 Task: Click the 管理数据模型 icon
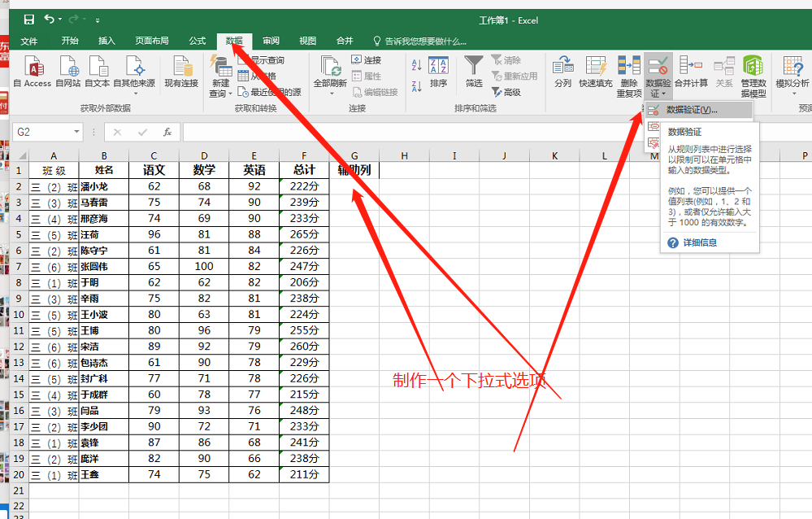[753, 76]
